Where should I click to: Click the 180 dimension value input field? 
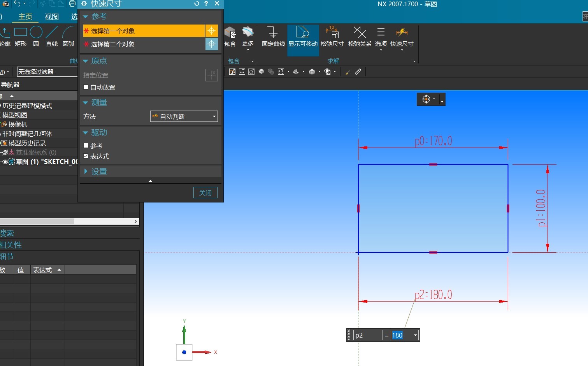point(401,335)
